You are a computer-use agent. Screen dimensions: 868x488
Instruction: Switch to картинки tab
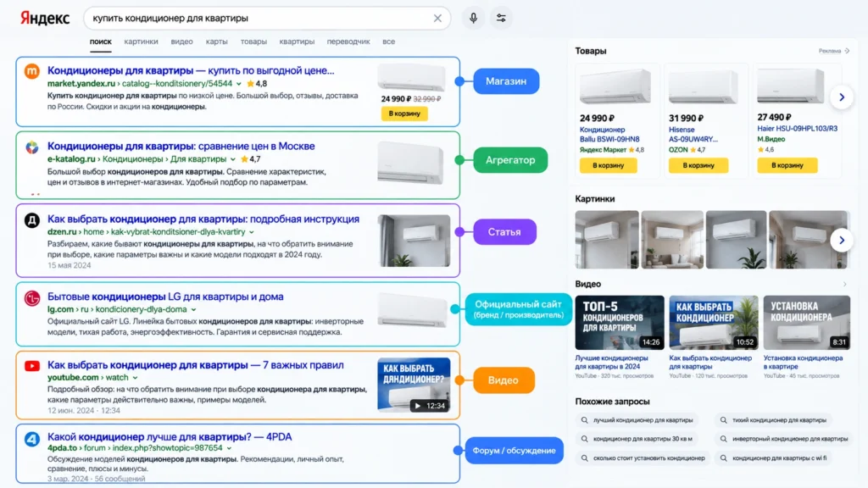point(142,42)
